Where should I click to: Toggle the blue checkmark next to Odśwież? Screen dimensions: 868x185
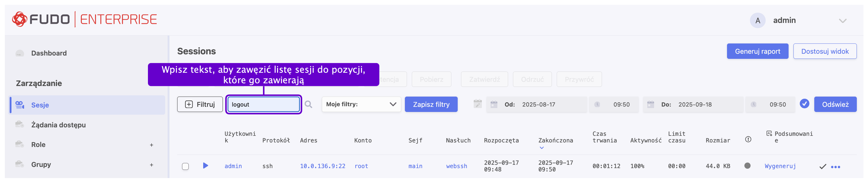804,104
